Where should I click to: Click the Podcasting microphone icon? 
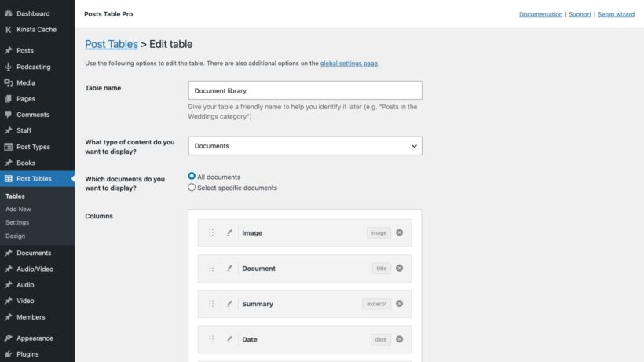point(8,67)
